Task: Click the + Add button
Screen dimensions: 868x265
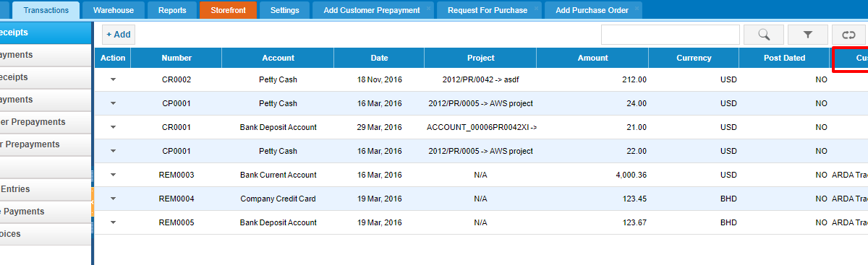Action: click(118, 35)
